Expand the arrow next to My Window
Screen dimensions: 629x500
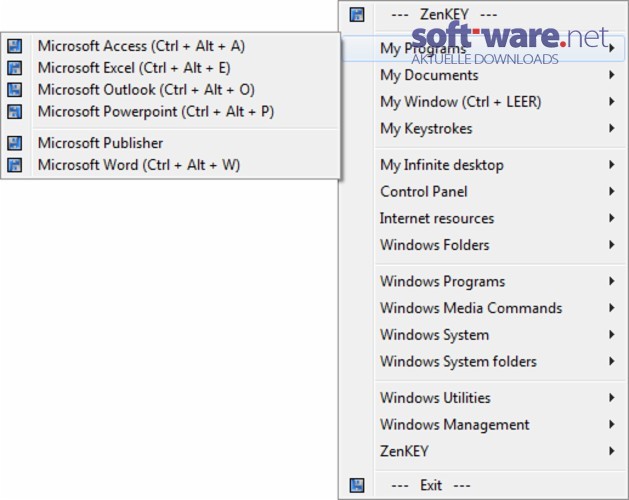(612, 102)
